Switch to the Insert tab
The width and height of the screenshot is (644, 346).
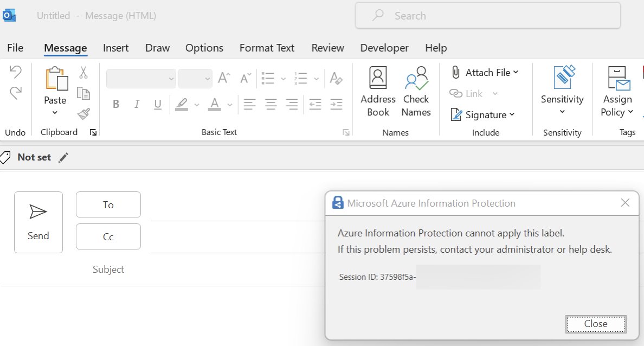pos(116,48)
